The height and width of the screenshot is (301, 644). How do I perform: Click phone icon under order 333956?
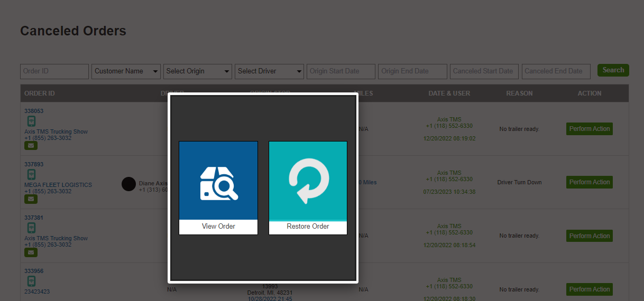click(31, 281)
